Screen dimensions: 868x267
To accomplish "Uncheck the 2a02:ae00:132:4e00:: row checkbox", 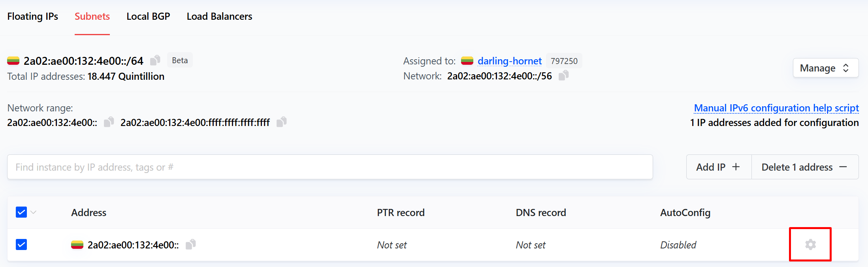I will point(21,245).
